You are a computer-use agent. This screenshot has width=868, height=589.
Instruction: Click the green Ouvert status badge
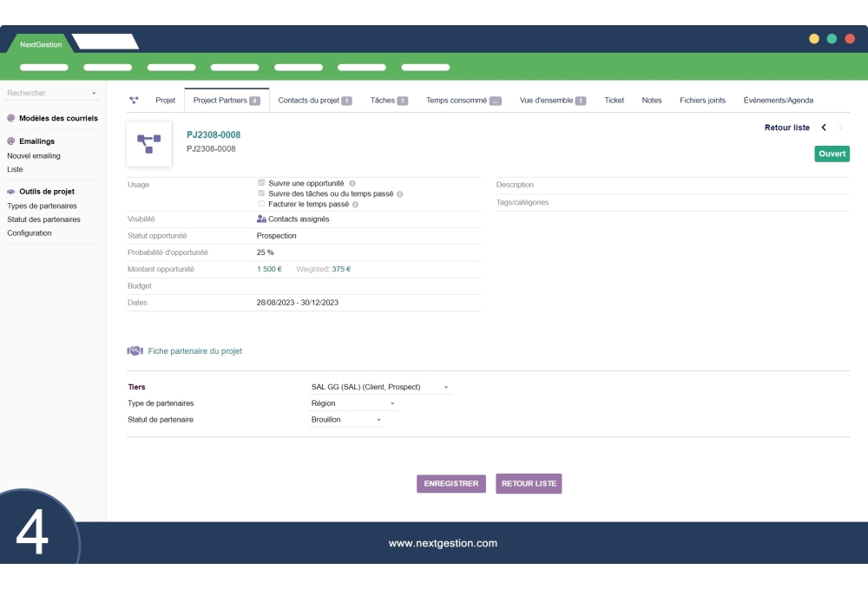(831, 154)
